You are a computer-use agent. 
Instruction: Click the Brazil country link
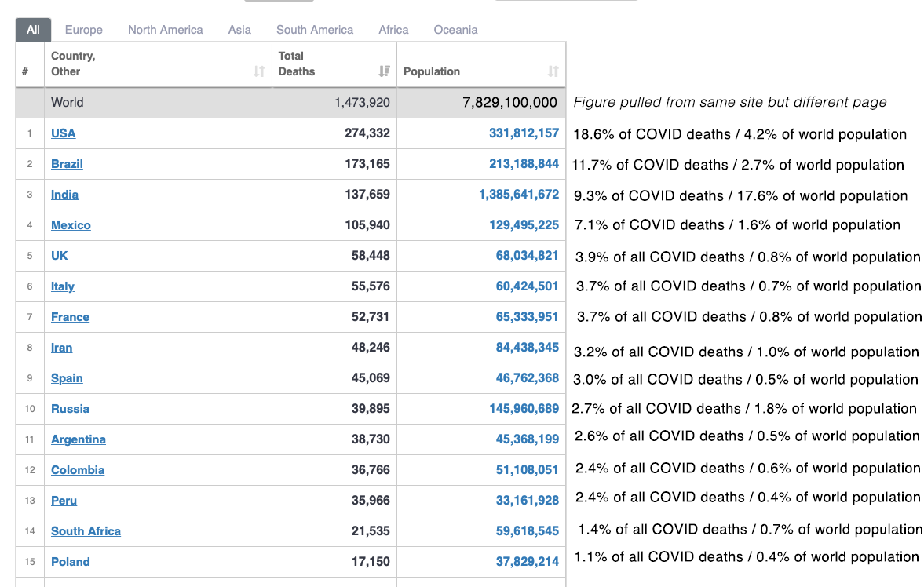point(67,164)
